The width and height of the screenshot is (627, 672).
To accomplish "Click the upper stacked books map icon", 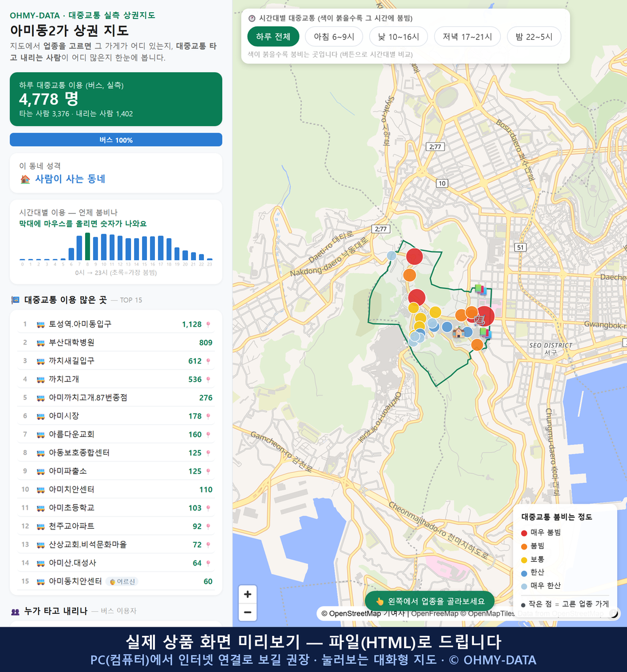I will pyautogui.click(x=480, y=289).
